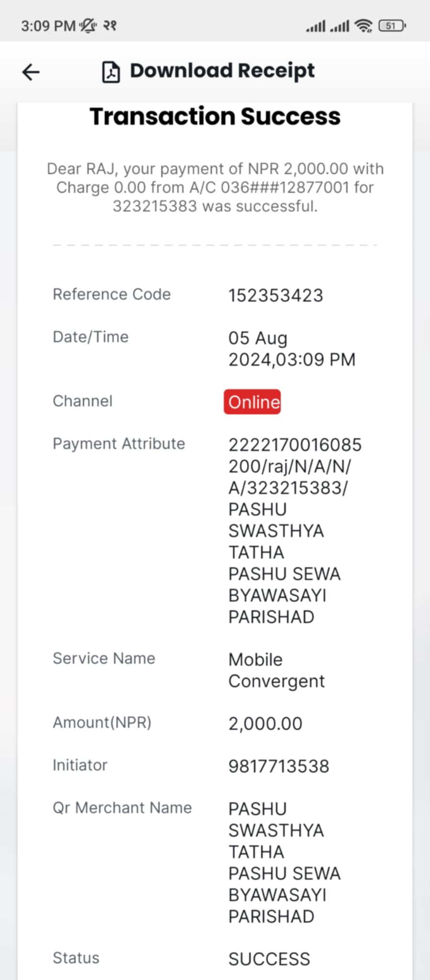Tap the red Online channel badge

point(253,402)
